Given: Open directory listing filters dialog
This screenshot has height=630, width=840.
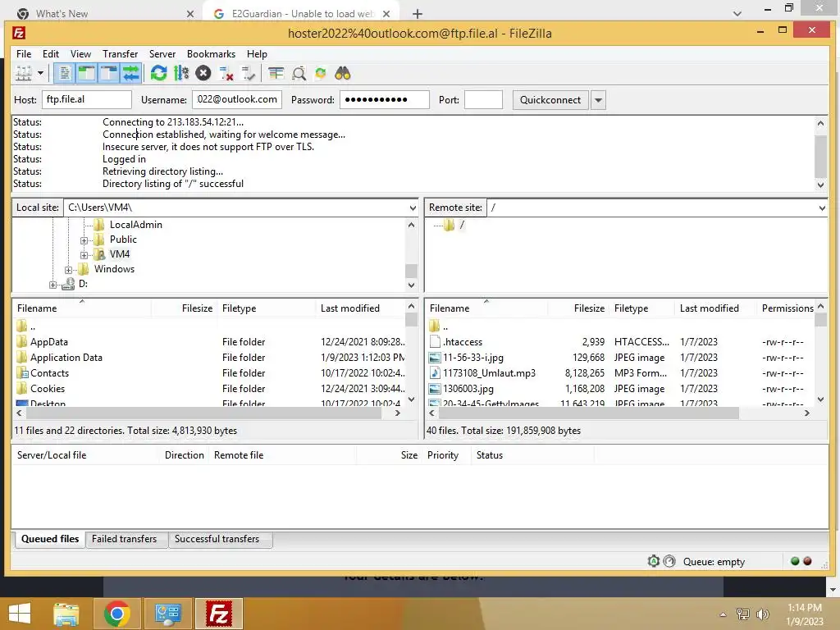Looking at the screenshot, I should (x=276, y=73).
